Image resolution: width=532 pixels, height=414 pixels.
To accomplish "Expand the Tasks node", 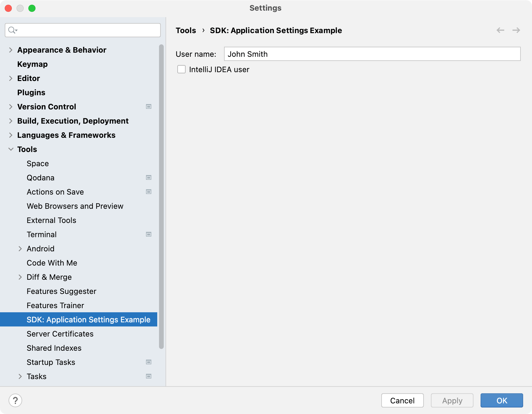I will pyautogui.click(x=20, y=376).
